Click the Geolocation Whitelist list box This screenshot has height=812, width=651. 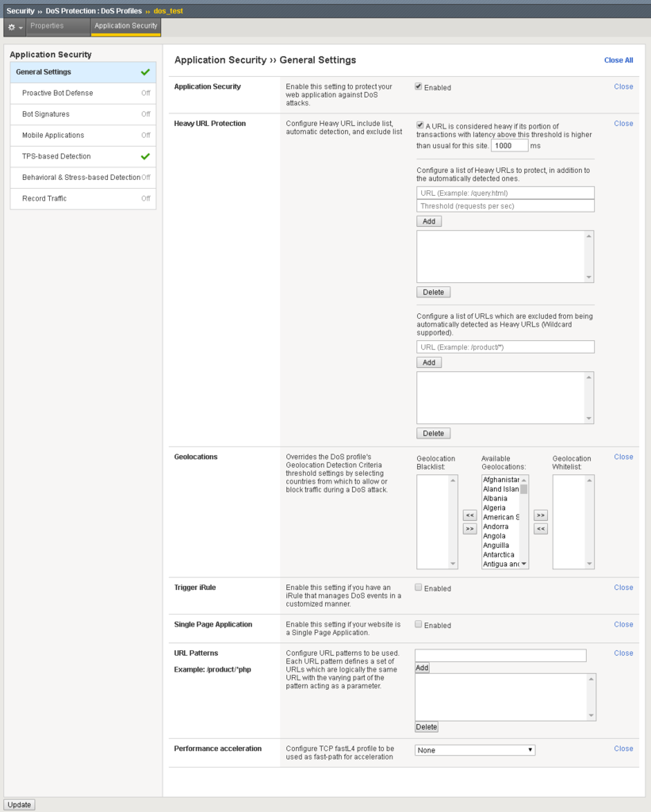pyautogui.click(x=573, y=522)
